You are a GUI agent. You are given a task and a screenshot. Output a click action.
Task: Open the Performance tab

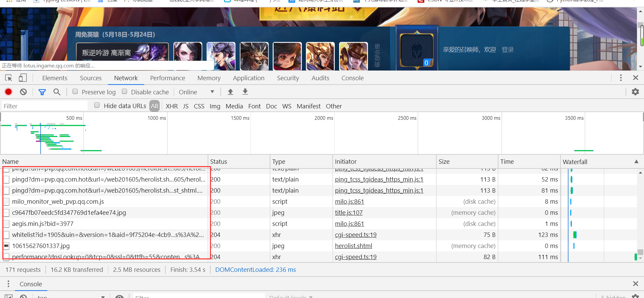pyautogui.click(x=167, y=78)
